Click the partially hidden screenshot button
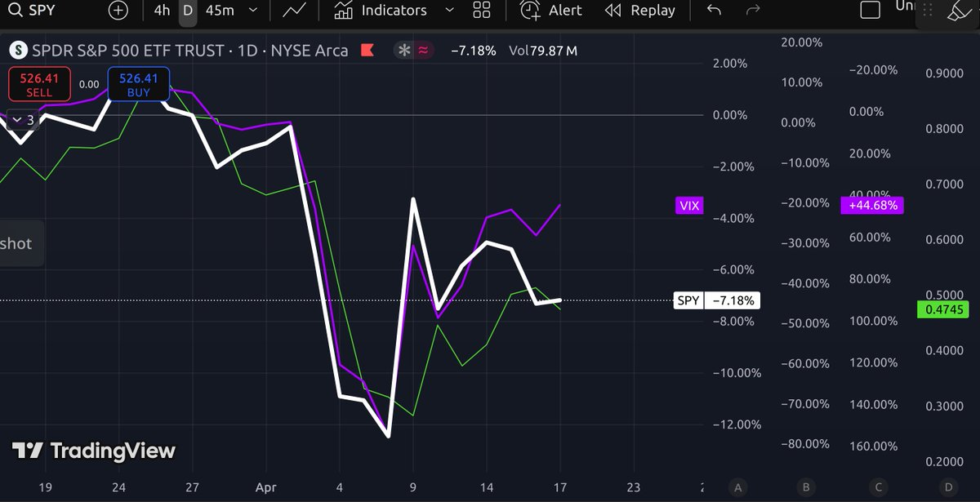 click(22, 243)
